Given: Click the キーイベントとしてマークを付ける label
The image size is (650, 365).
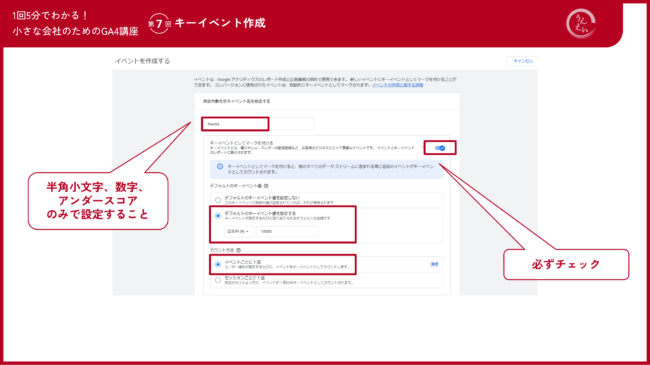Looking at the screenshot, I should (x=241, y=143).
